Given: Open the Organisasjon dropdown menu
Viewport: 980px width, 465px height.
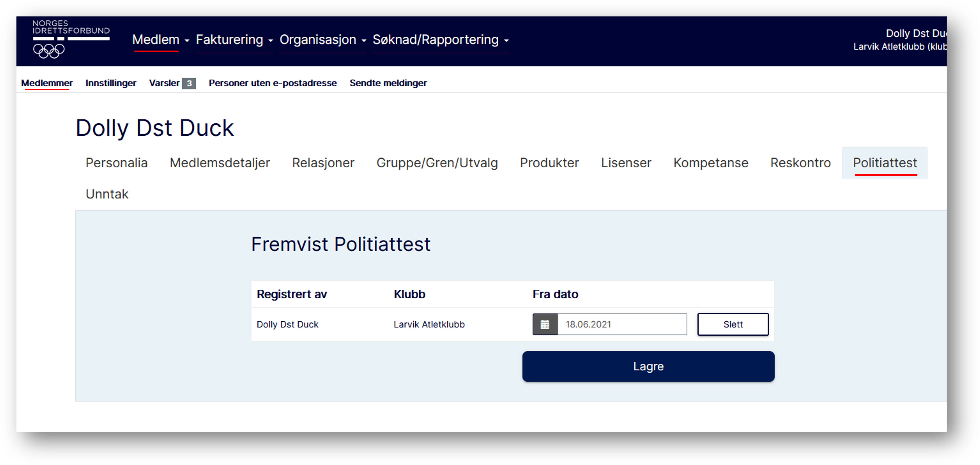Looking at the screenshot, I should (x=323, y=39).
